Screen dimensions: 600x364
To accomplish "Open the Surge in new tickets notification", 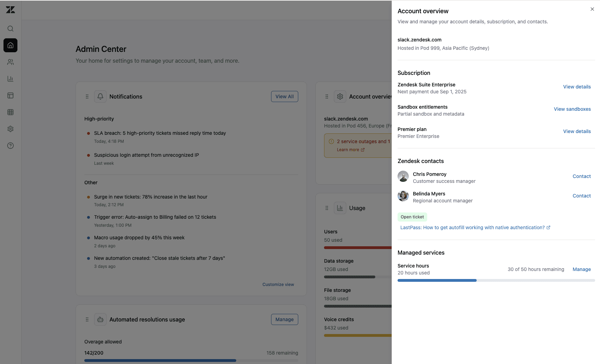I will pyautogui.click(x=151, y=197).
